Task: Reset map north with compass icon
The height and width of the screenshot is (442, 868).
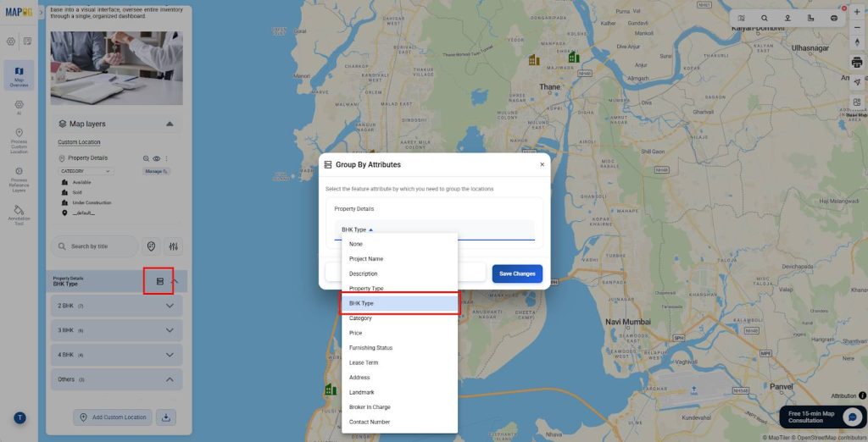Action: click(857, 42)
